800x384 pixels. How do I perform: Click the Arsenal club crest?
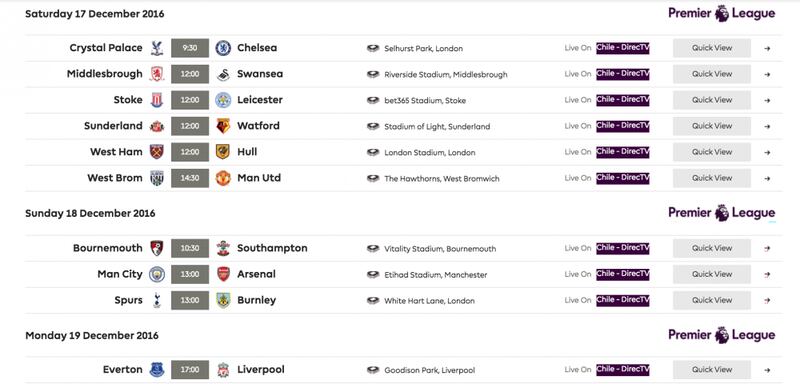tap(223, 274)
